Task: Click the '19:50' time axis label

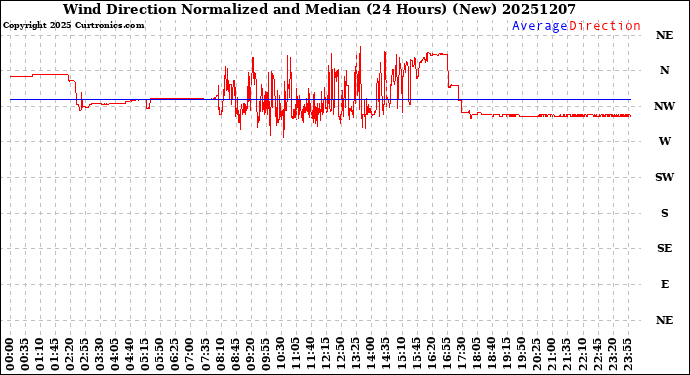Action: pos(520,354)
